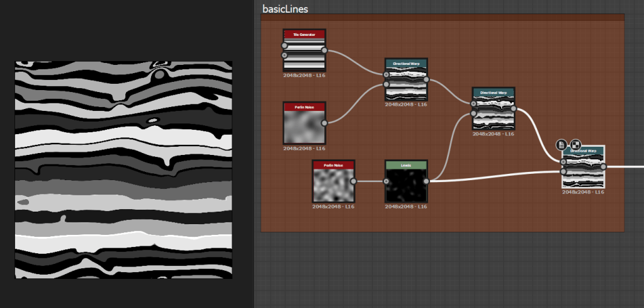Select the Perlin Noise node feeding Levels
The width and height of the screenshot is (644, 308).
pos(334,183)
